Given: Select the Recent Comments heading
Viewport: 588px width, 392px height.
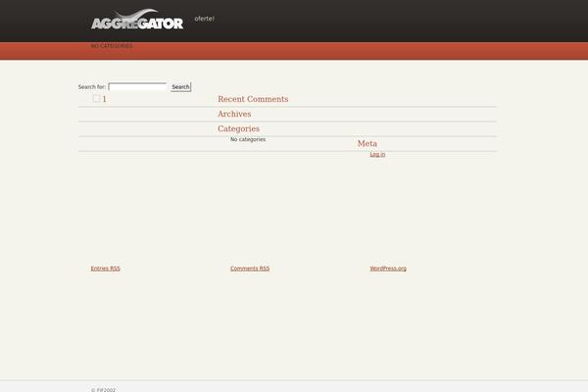Looking at the screenshot, I should point(253,99).
